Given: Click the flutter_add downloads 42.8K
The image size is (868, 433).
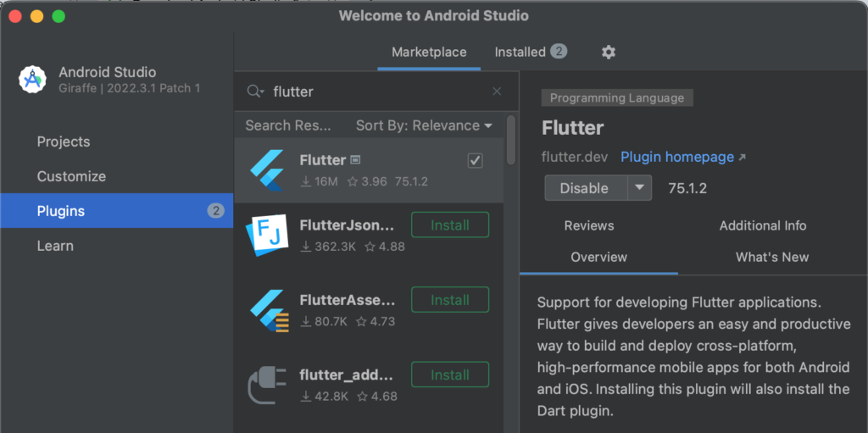Looking at the screenshot, I should (x=324, y=397).
